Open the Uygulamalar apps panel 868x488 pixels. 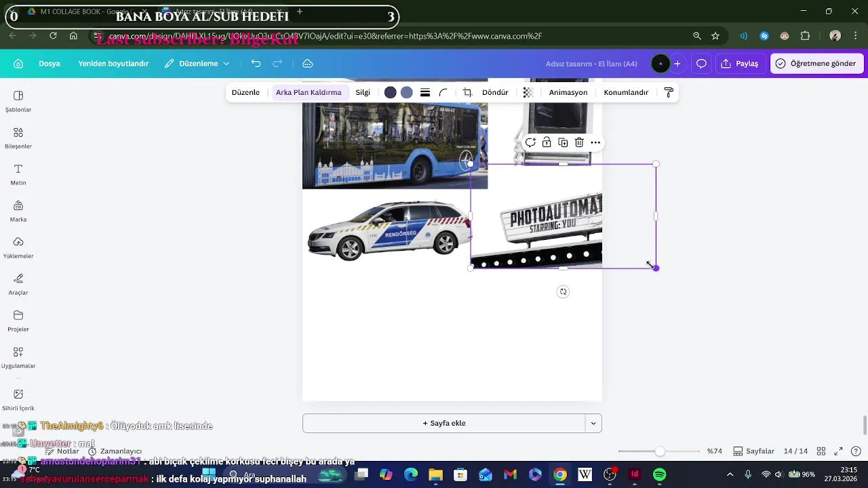pyautogui.click(x=18, y=357)
